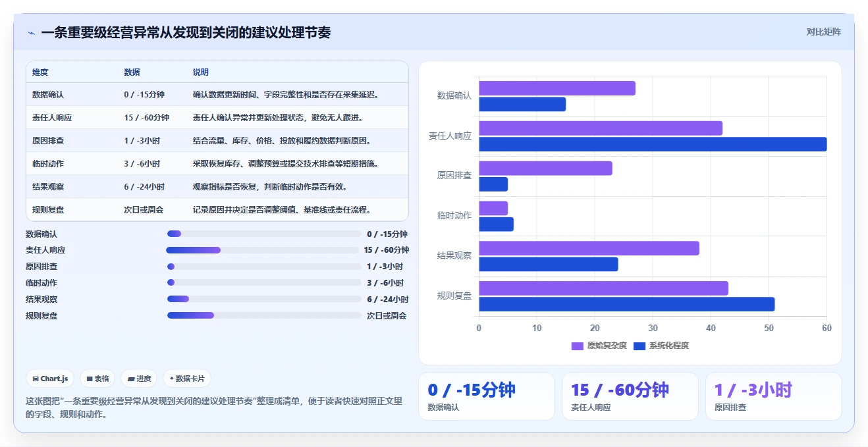
Task: Click the 结果观察 progress bar
Action: [264, 299]
